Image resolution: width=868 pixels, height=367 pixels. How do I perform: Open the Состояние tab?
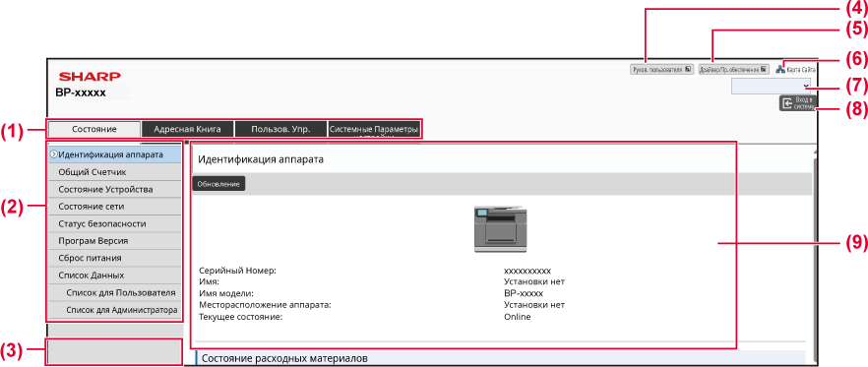click(94, 129)
